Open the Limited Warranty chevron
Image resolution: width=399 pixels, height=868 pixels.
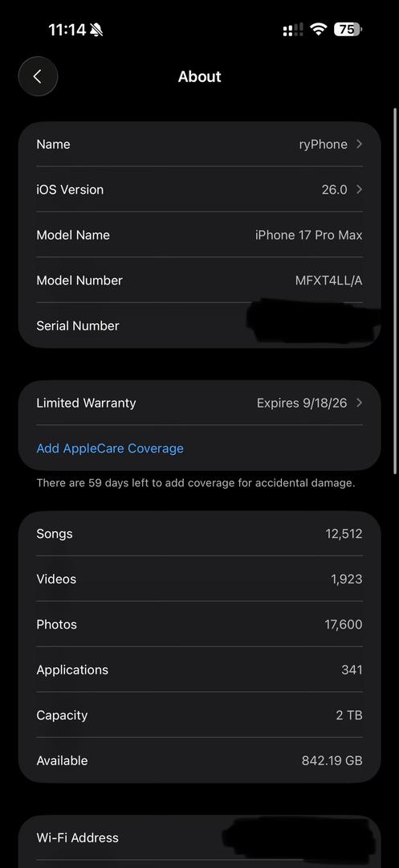[x=359, y=403]
